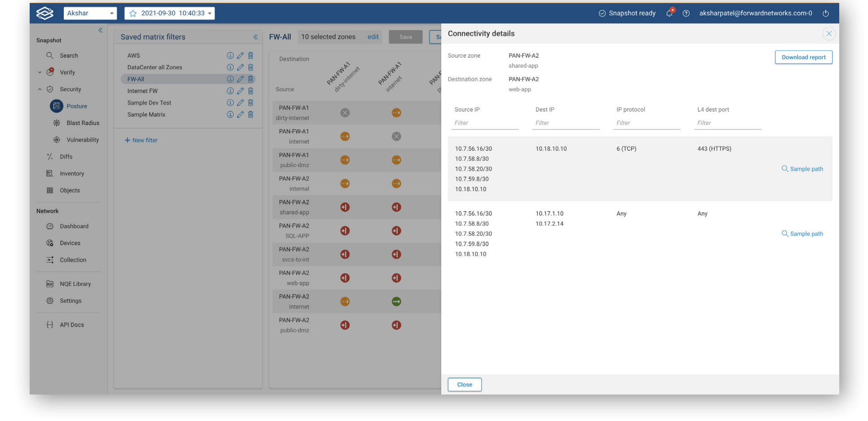
Task: Click the notifications bell icon
Action: (x=669, y=13)
